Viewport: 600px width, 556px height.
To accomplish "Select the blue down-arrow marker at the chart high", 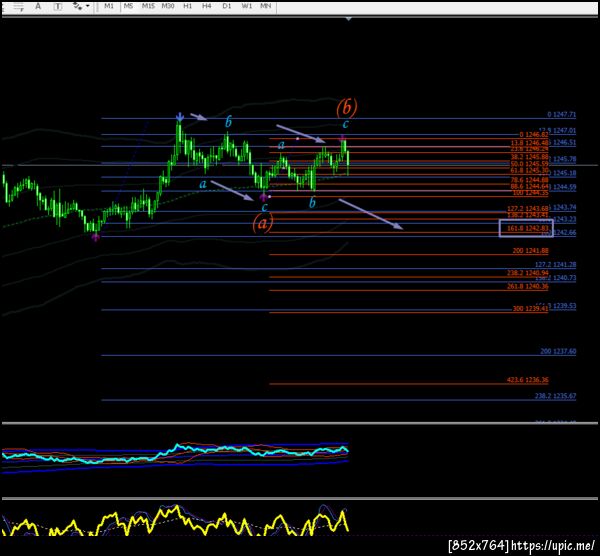I will [179, 117].
